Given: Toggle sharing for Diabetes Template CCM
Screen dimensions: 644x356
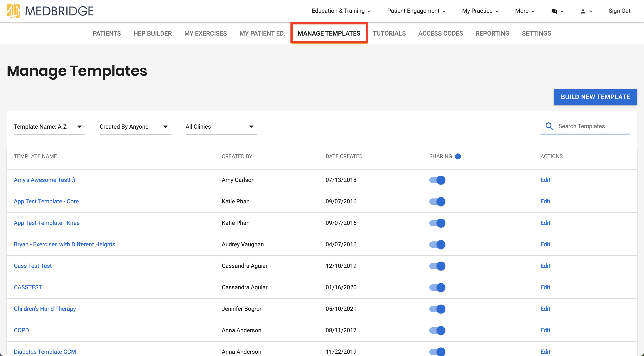Looking at the screenshot, I should (437, 352).
